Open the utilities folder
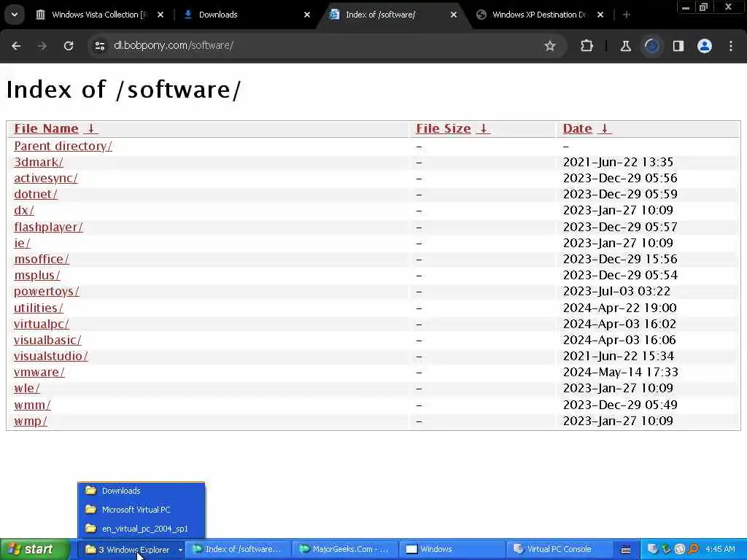This screenshot has width=747, height=560. point(38,308)
